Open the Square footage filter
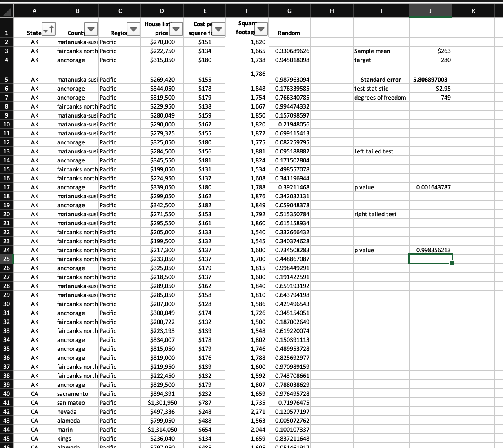 coord(261,29)
